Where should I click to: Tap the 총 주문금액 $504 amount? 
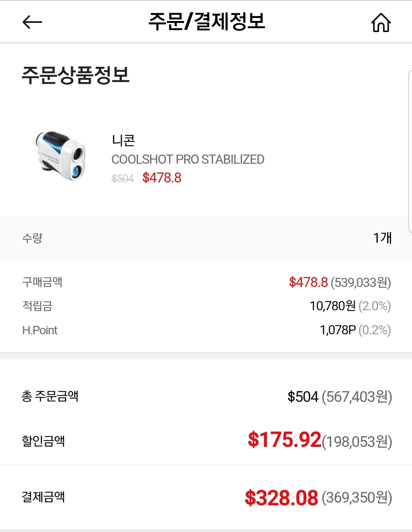(x=303, y=397)
